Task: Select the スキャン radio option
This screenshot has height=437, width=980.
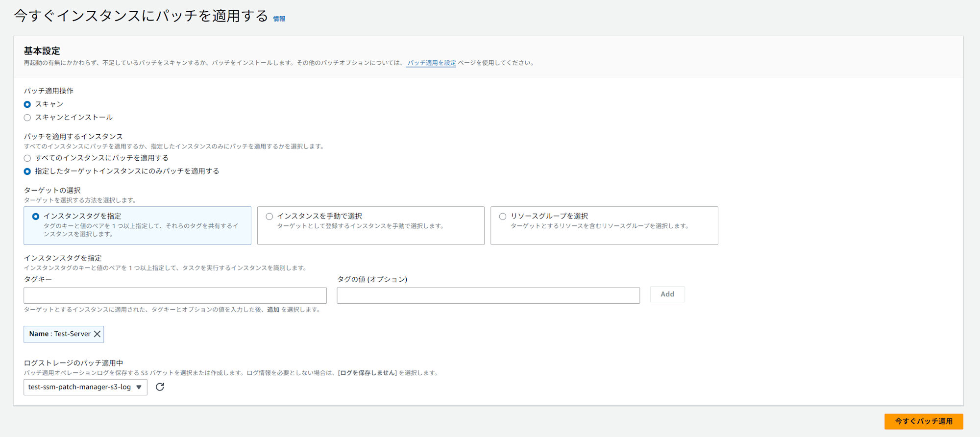Action: click(27, 104)
